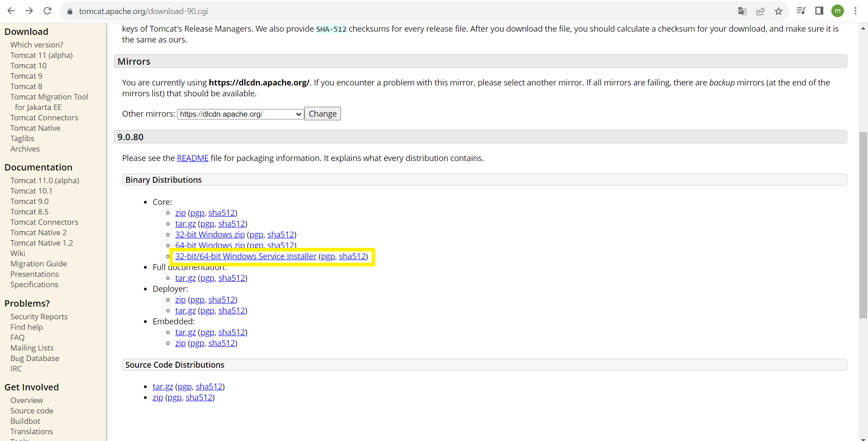
Task: Open the Wiki sidebar link
Action: (x=18, y=253)
